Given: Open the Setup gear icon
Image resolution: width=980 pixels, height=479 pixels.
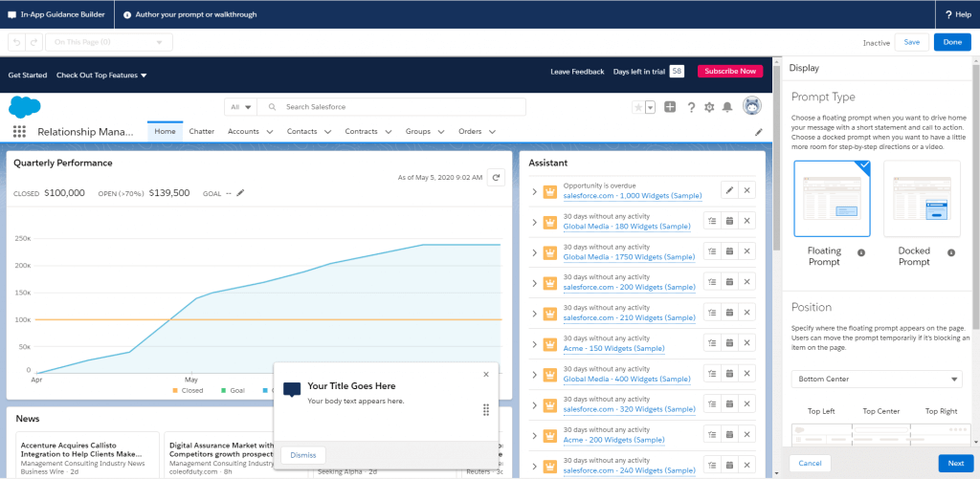Looking at the screenshot, I should pos(709,107).
